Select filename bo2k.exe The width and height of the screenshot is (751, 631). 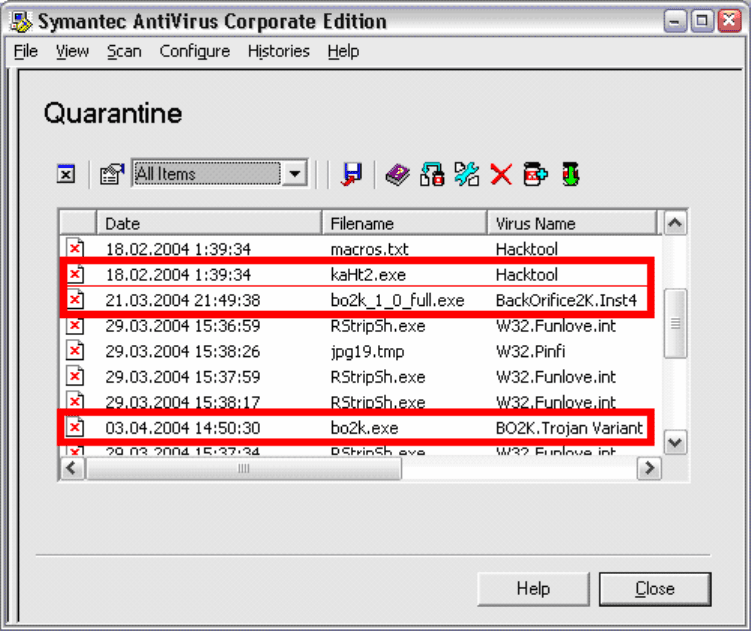(364, 428)
